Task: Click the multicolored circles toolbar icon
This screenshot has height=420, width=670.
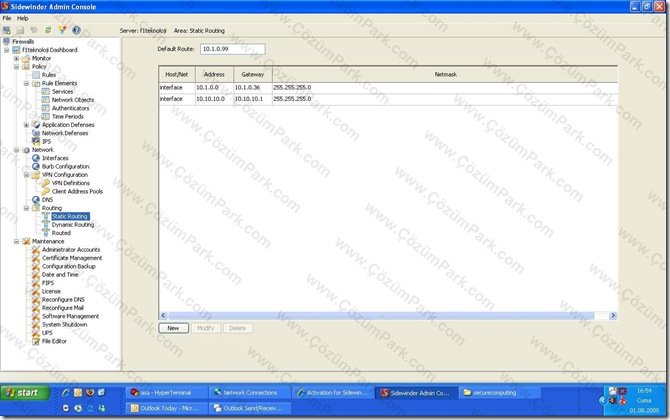Action: click(x=62, y=30)
